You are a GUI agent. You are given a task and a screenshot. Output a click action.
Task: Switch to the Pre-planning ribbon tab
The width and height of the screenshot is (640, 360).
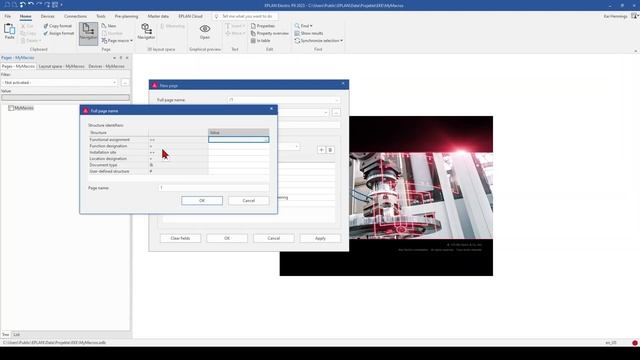[x=126, y=16]
